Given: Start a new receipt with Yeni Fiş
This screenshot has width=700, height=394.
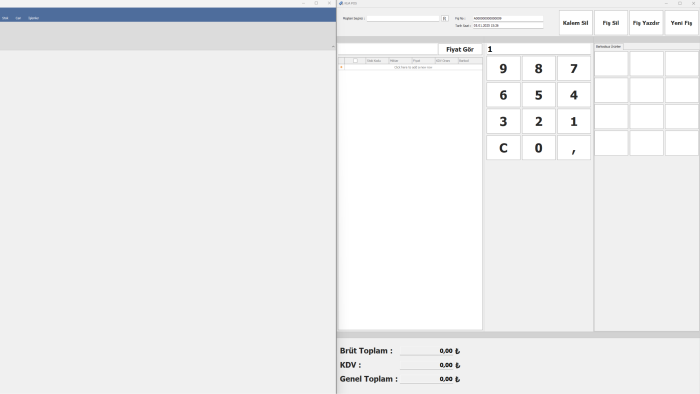Looking at the screenshot, I should (x=681, y=23).
